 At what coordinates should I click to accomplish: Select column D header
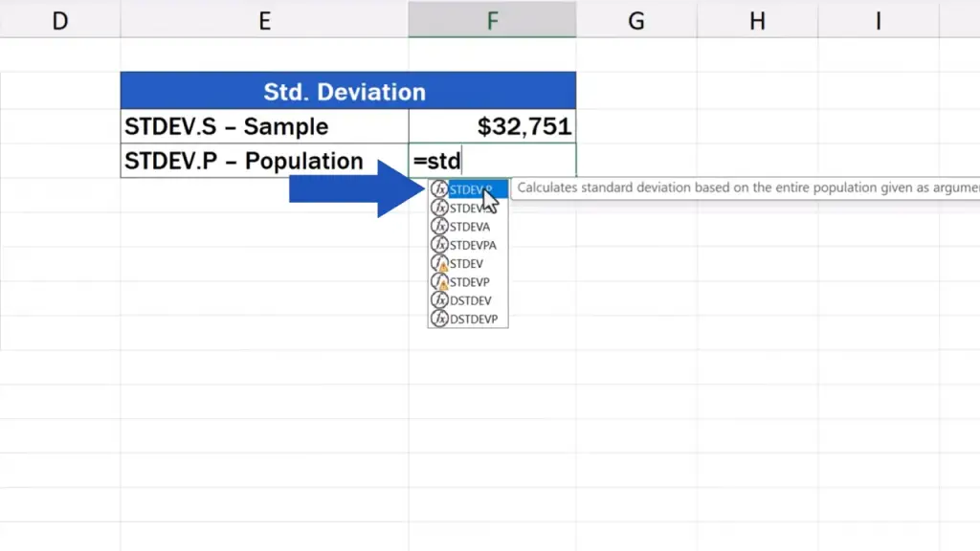60,20
